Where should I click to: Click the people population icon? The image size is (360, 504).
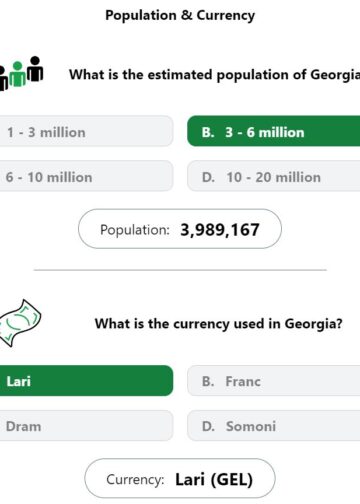point(21,73)
